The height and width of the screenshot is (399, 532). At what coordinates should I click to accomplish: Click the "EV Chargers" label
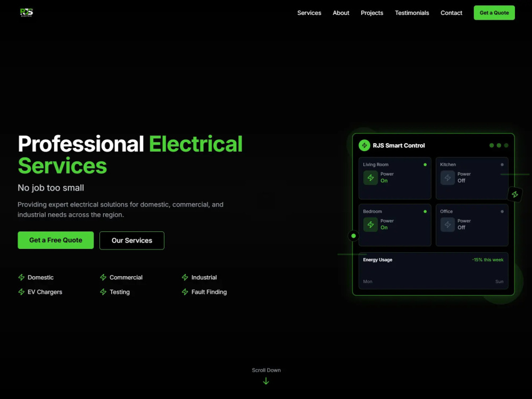click(x=45, y=292)
